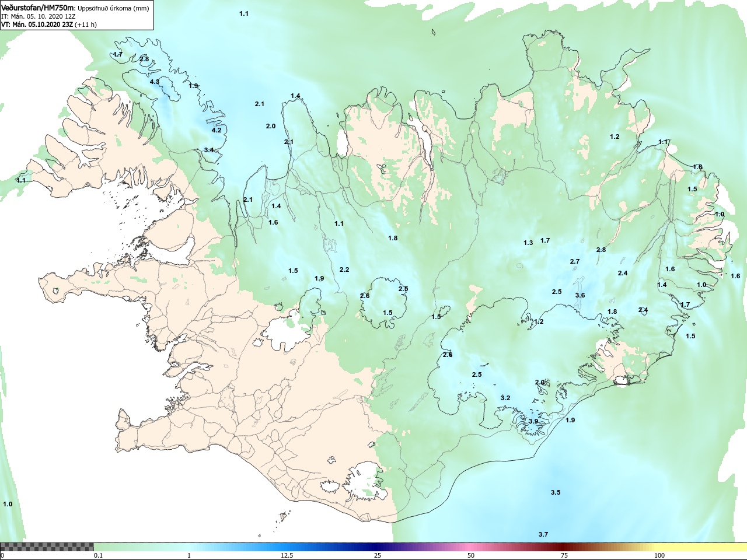Click the 3.4 precipitation value
The width and height of the screenshot is (747, 560).
click(209, 150)
